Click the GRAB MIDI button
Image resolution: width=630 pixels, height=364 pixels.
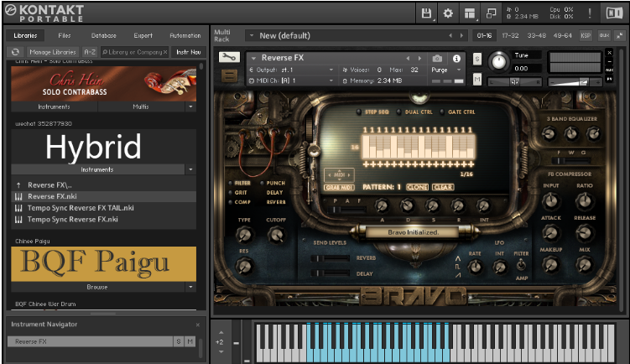click(x=339, y=188)
